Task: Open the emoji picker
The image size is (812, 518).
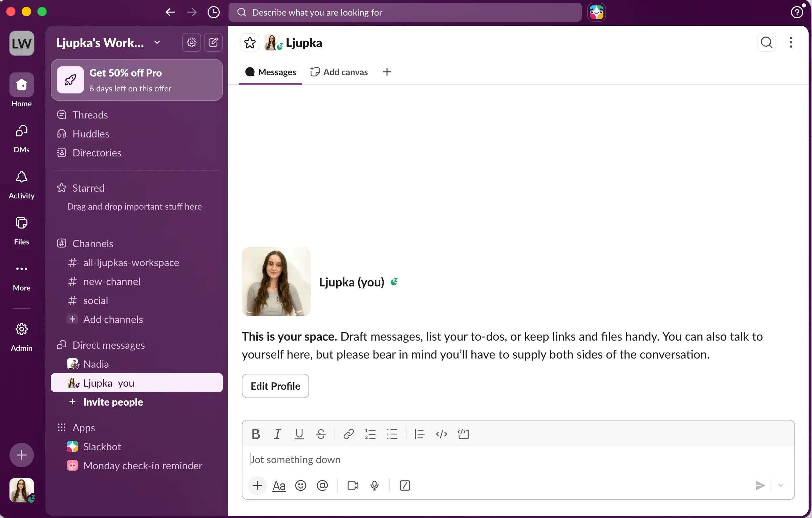Action: (x=301, y=485)
